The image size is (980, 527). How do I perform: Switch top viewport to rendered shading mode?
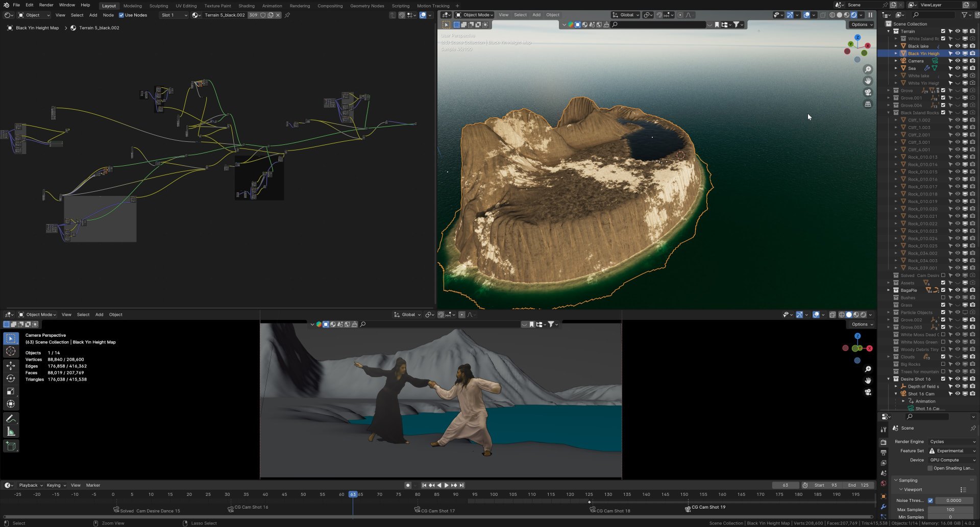coord(854,15)
